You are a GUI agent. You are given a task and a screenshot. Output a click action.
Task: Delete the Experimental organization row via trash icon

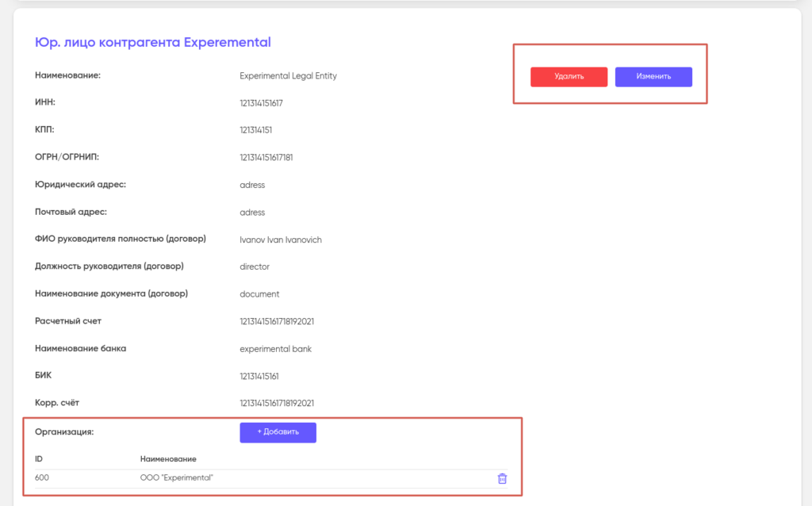tap(502, 478)
